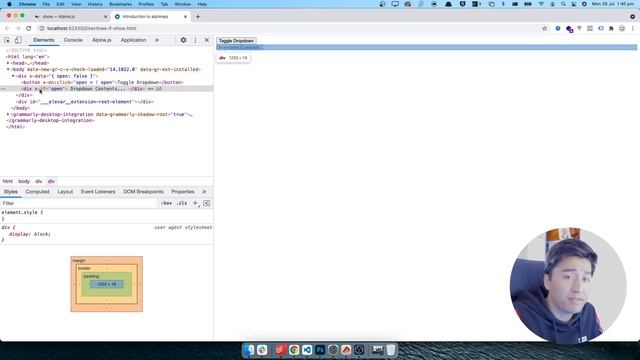Screen dimensions: 640x360
Task: Open Photoshop from the Dock
Action: (320, 350)
